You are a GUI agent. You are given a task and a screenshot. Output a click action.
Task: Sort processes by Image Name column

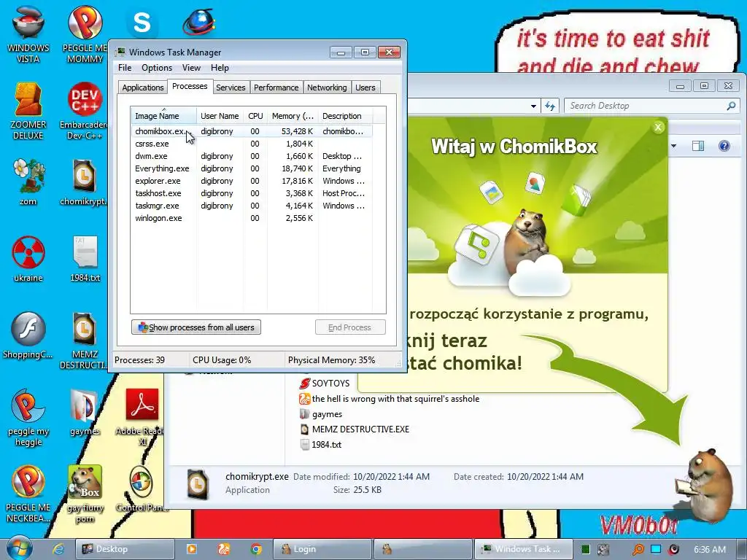163,116
